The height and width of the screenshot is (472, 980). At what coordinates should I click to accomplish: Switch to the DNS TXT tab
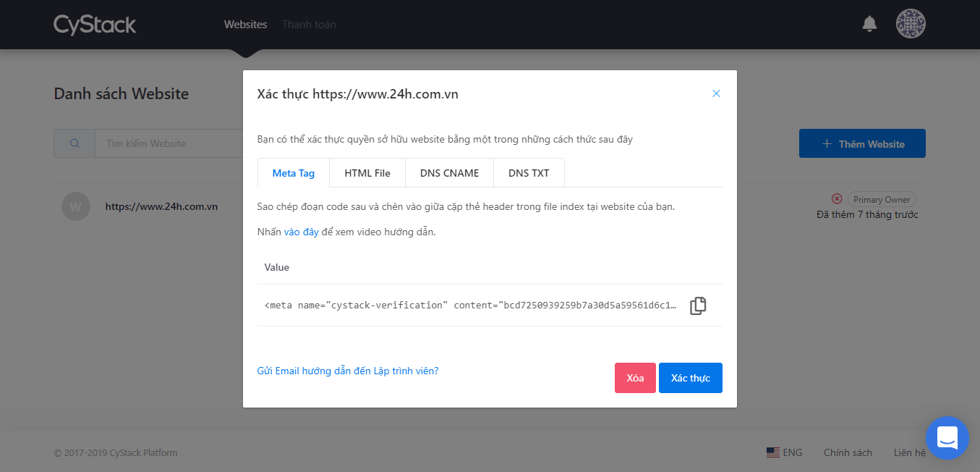[x=529, y=173]
